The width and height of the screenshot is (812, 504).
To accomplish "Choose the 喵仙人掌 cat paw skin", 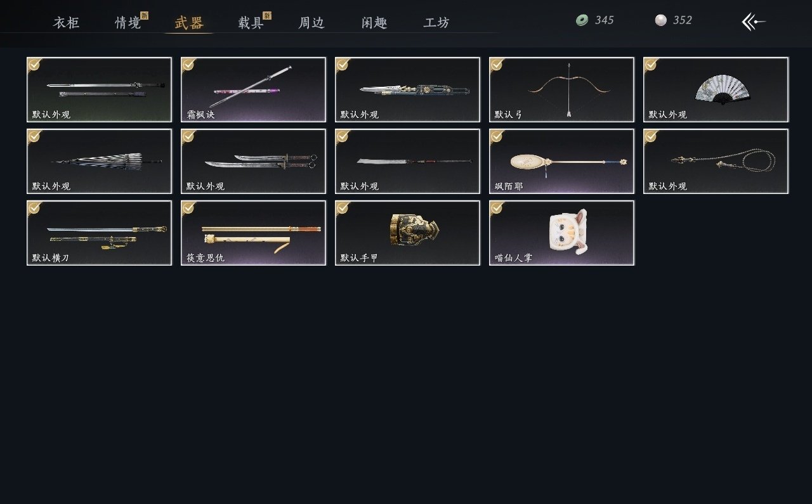I will [561, 233].
